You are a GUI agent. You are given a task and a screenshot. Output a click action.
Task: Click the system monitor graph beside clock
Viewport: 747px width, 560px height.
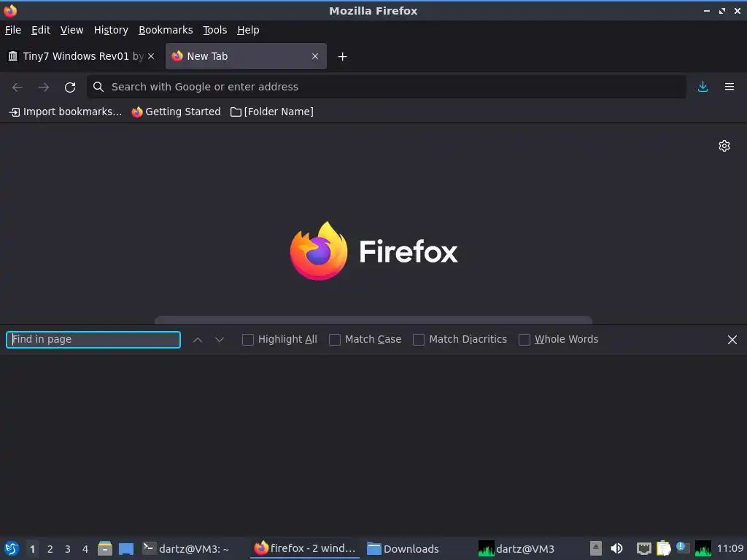pyautogui.click(x=703, y=548)
